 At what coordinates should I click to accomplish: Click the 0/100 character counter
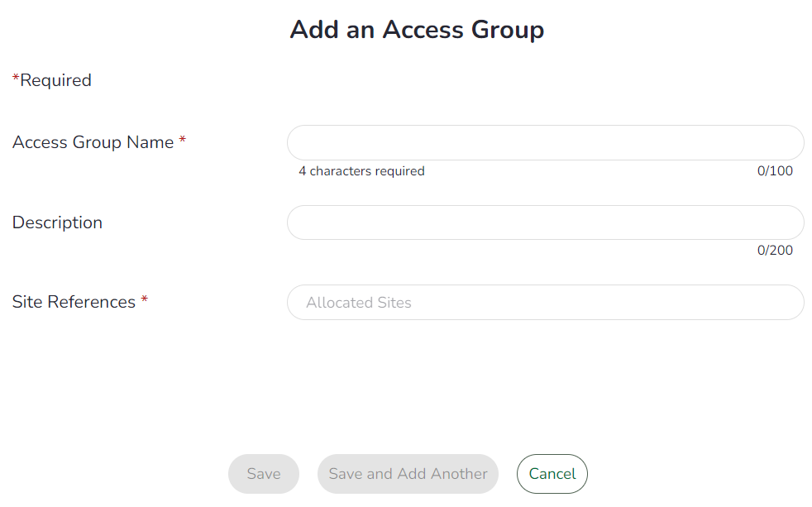coord(775,171)
